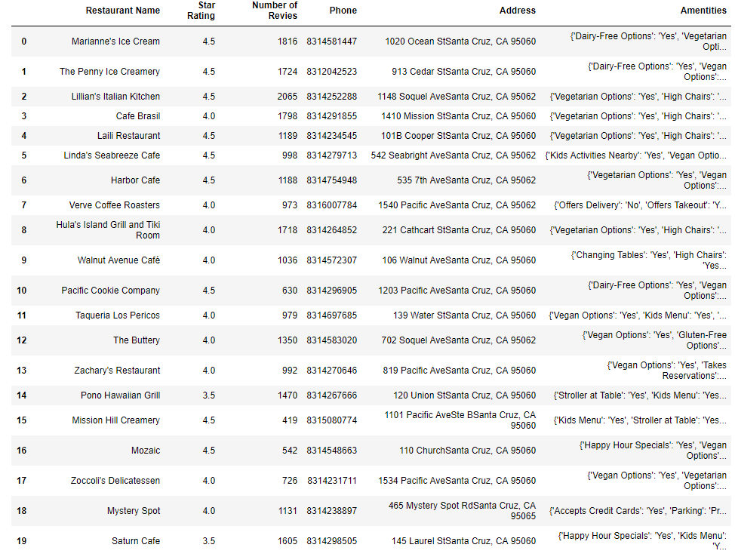This screenshot has height=560, width=735.
Task: Click phone number 8316007784
Action: tap(332, 205)
